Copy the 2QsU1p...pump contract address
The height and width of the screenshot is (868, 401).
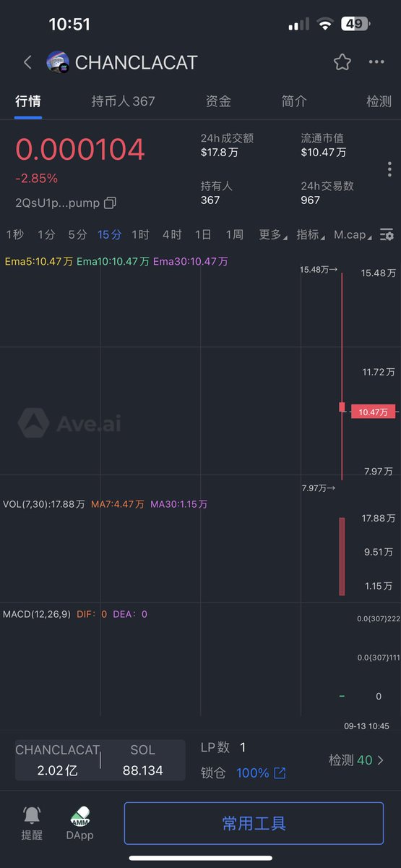[110, 203]
